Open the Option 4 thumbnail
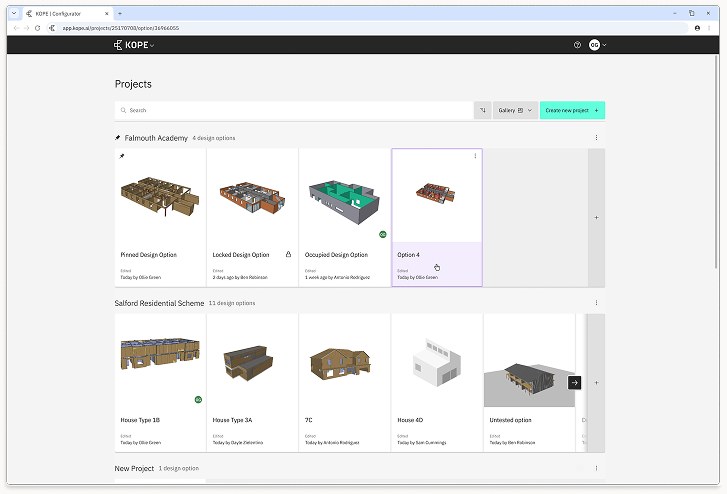This screenshot has height=494, width=727. pyautogui.click(x=436, y=192)
